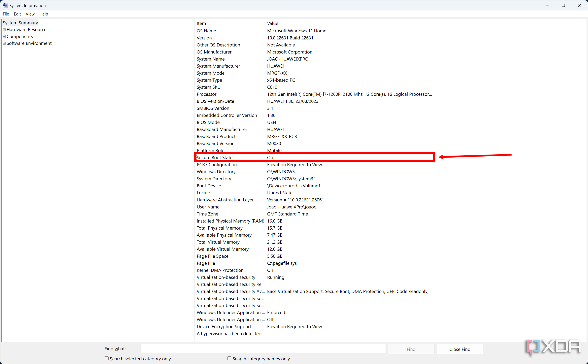Select the Hardware Resources tree label
The height and width of the screenshot is (364, 588).
tap(27, 30)
